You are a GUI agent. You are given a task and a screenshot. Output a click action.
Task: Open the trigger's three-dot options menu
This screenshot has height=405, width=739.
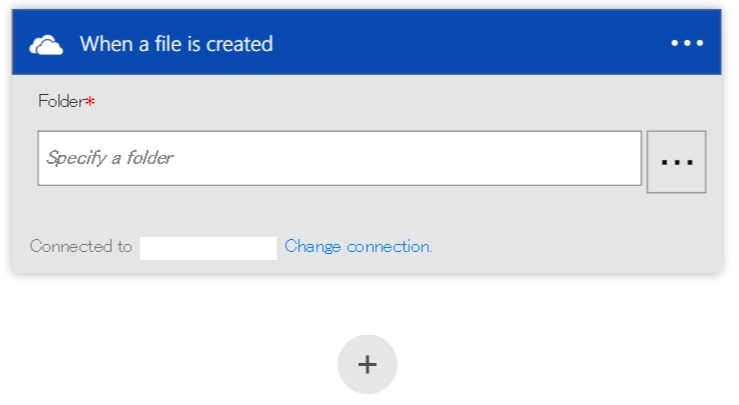(687, 43)
